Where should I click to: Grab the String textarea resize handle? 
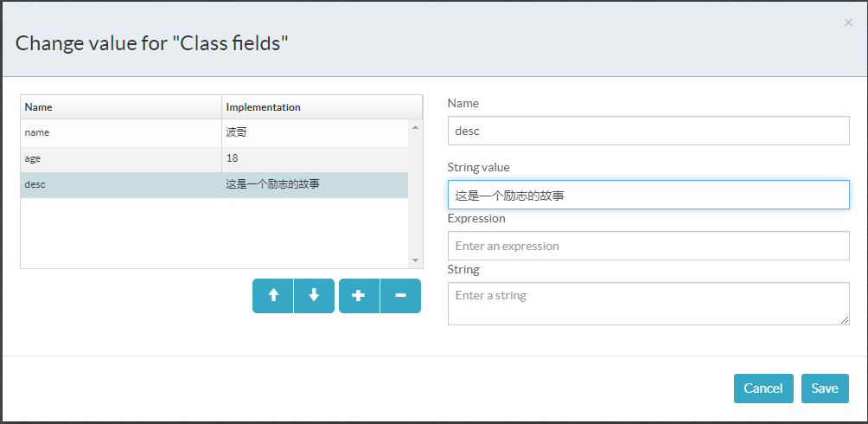click(x=845, y=320)
